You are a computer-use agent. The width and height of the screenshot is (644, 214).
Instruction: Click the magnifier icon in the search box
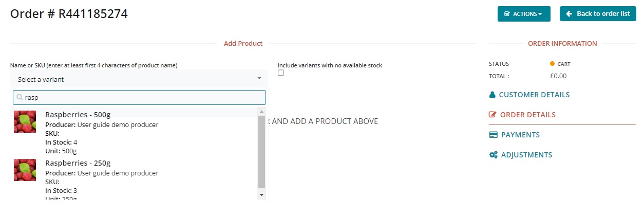point(20,97)
